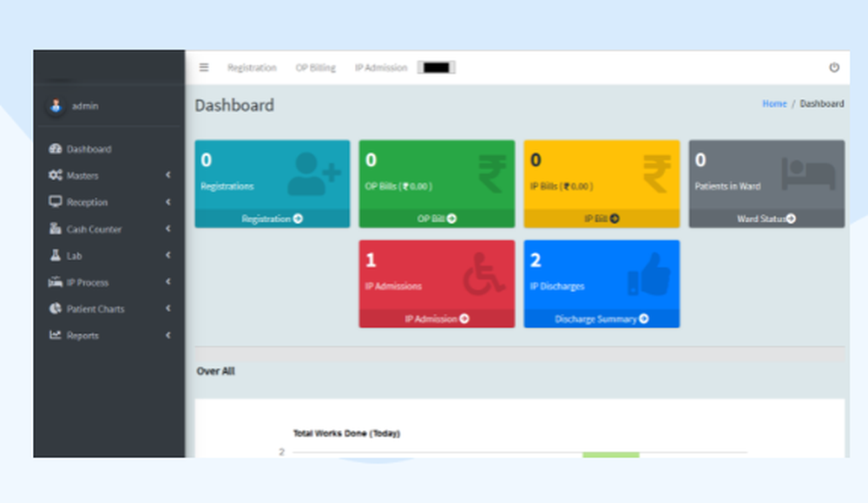Click the IP Discharges count of 2
Viewport: 868px width, 503px height.
tap(536, 260)
